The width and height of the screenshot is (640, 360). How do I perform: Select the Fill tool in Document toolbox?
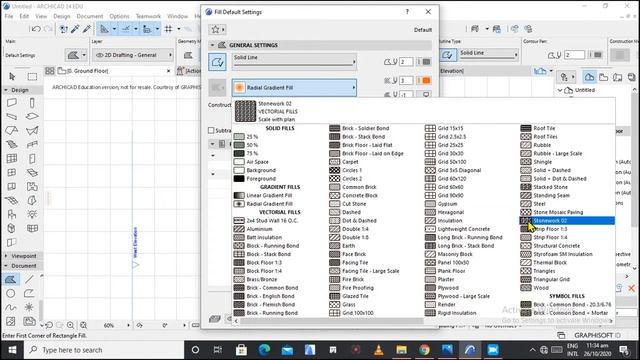tap(11, 280)
